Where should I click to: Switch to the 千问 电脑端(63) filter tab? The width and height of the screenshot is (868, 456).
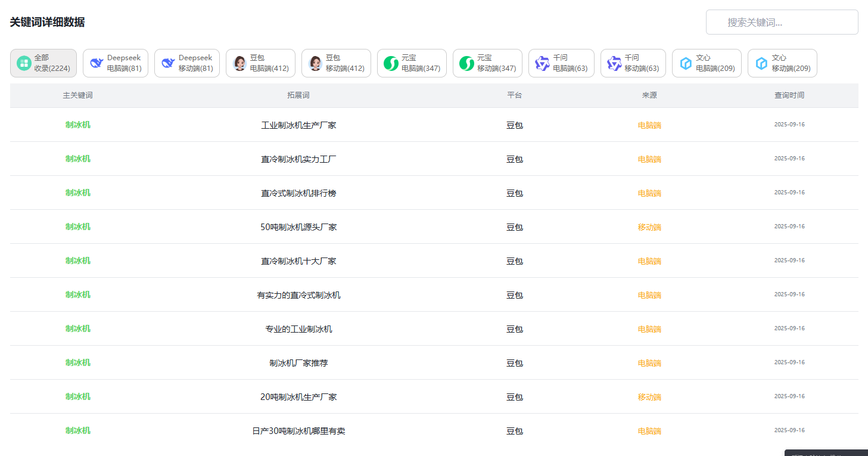561,63
